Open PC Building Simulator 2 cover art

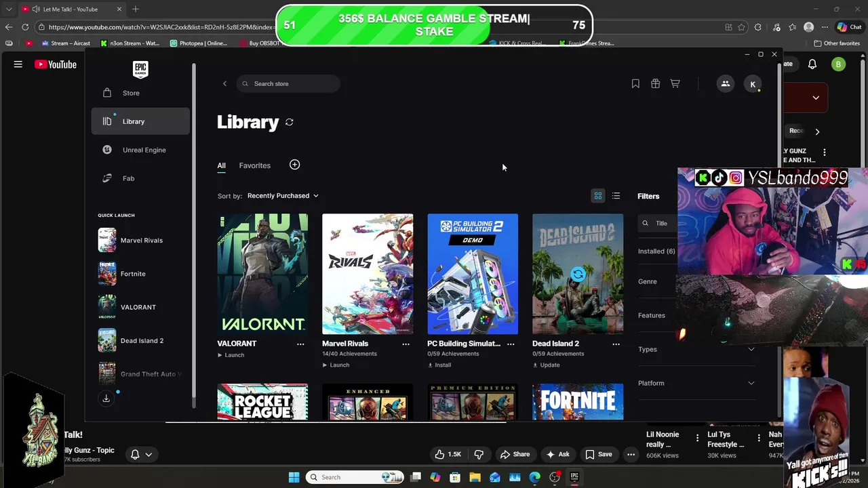[x=473, y=274]
